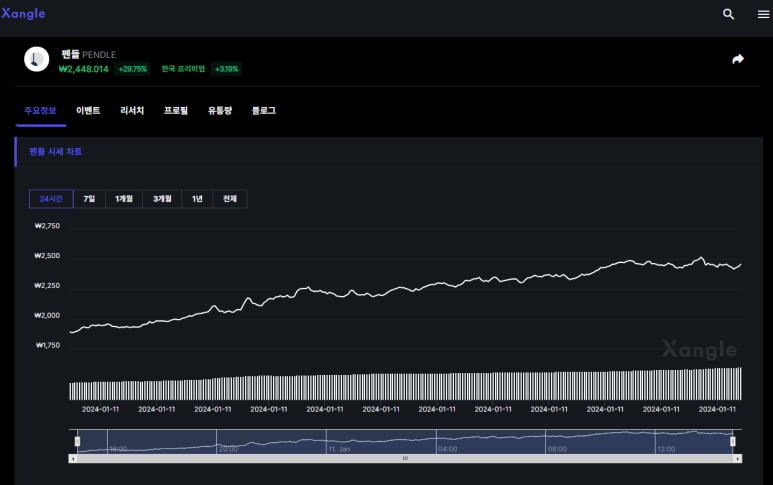
Task: Click the ₩2,000 axis label
Action: [47, 315]
